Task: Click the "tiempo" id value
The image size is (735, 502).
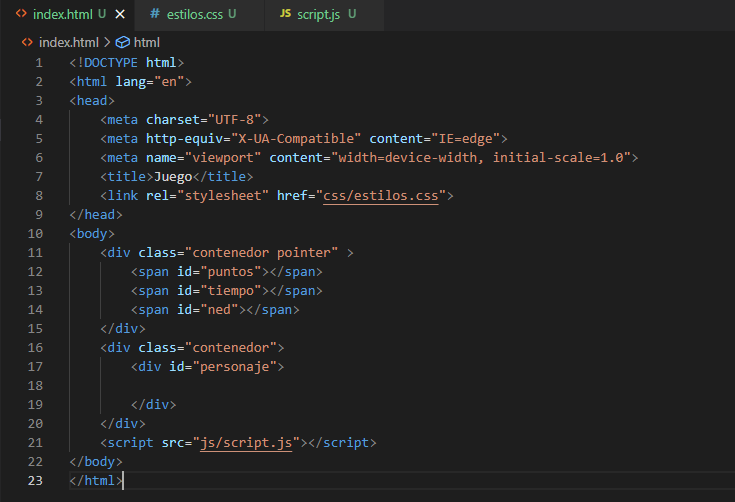Action: (x=231, y=291)
